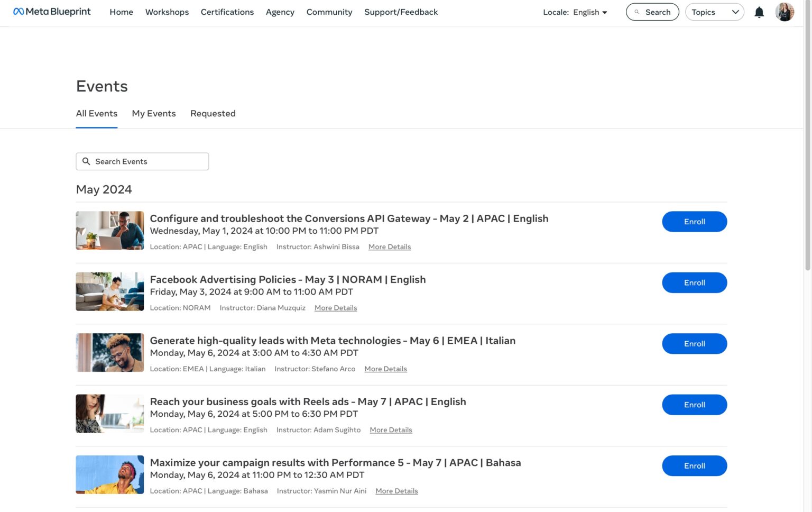Click the Performance 5 event thumbnail
Viewport: 812px width, 512px height.
click(x=110, y=474)
